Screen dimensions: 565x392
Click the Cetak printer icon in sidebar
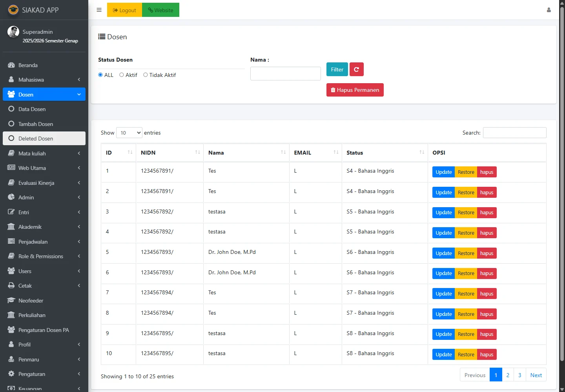click(x=11, y=286)
